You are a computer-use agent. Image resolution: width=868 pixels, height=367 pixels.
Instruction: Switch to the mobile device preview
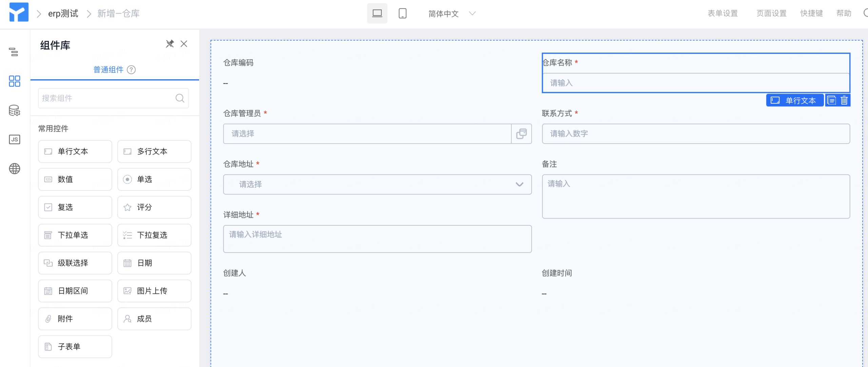coord(402,14)
